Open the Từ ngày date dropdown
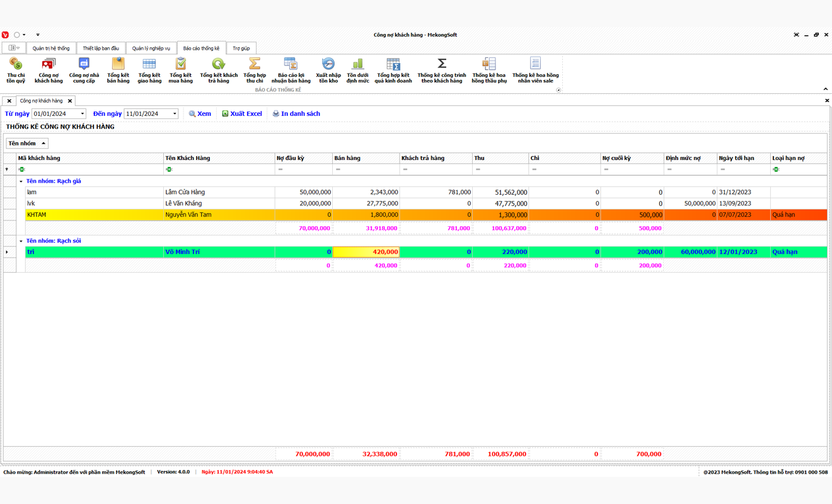832x504 pixels. [x=82, y=114]
